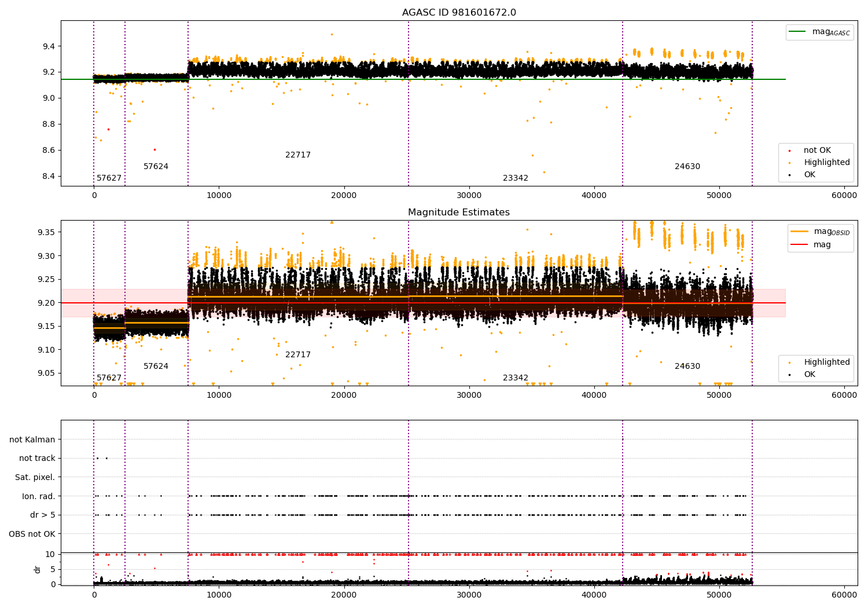This screenshot has width=868, height=608.
Task: Click OBSID label 24630 in AGASC ID plot
Action: (x=687, y=167)
